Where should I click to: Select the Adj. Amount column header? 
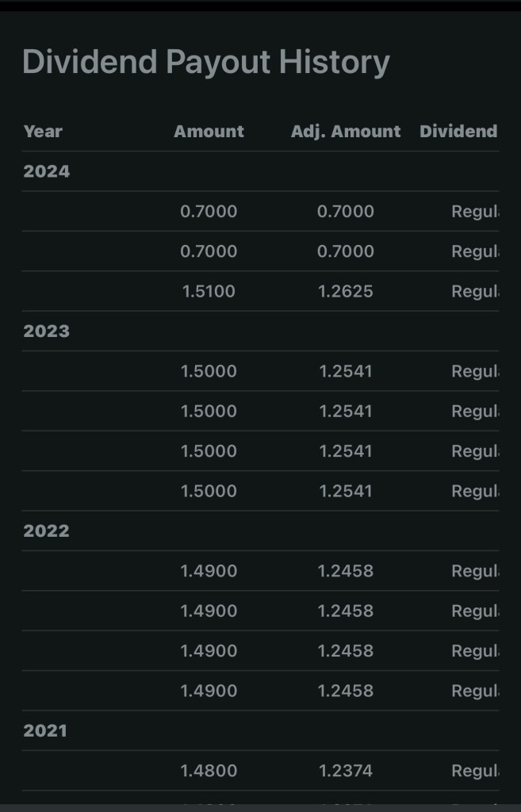click(x=346, y=132)
